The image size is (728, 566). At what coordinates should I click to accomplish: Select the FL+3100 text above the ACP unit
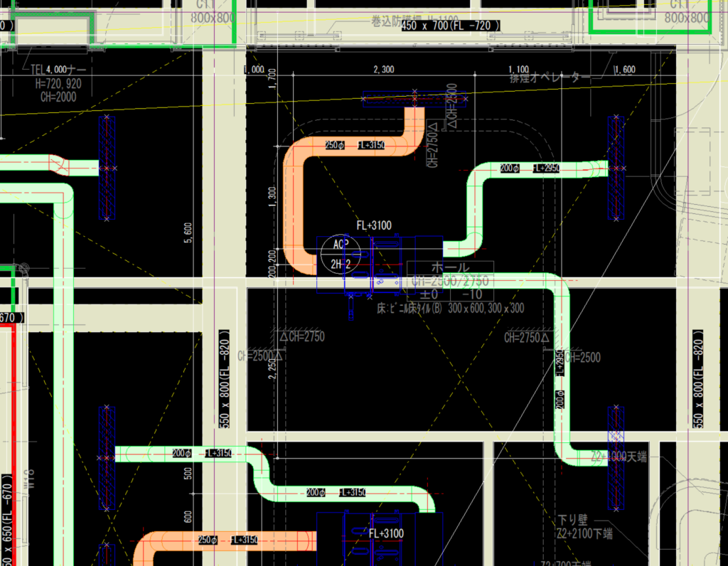click(374, 225)
